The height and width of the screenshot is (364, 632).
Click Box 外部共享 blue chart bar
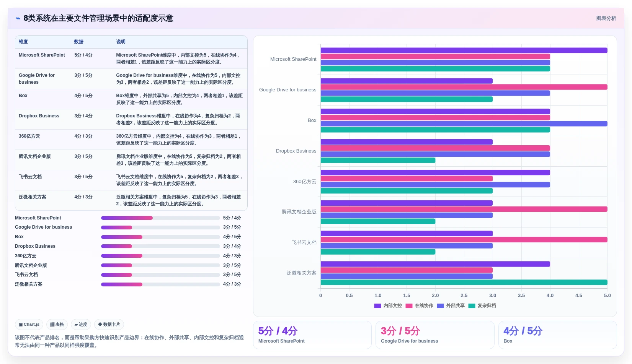(464, 124)
